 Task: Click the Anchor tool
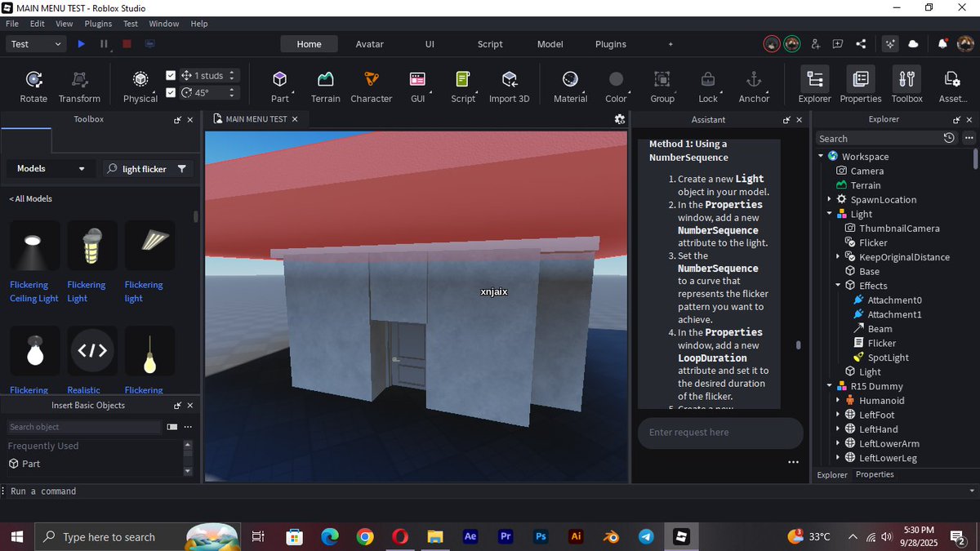coord(754,86)
